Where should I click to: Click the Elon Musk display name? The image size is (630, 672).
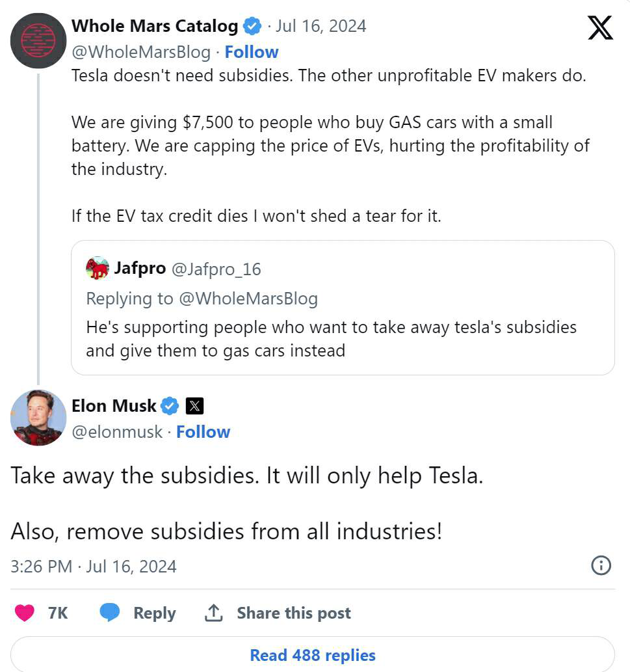click(x=114, y=406)
